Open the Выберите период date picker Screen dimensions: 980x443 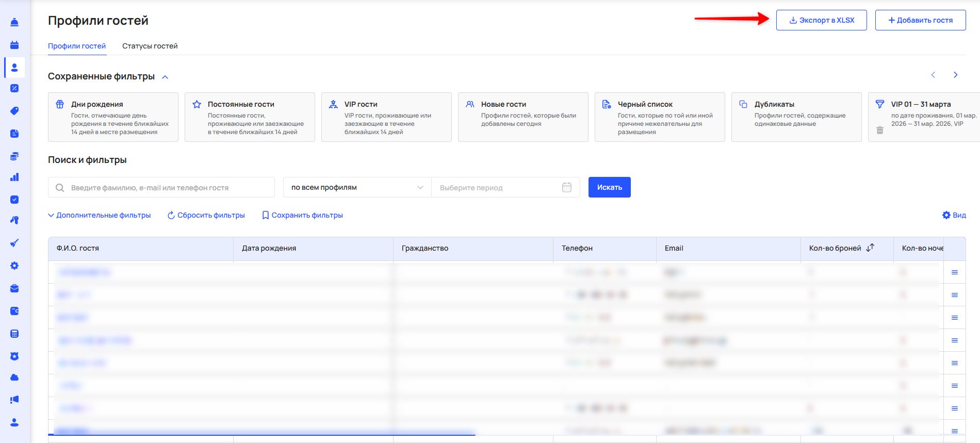pos(505,187)
